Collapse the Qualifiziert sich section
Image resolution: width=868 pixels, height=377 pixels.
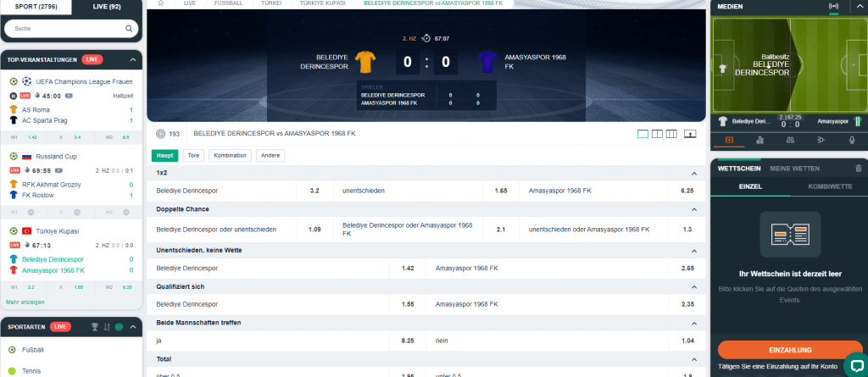pos(694,286)
